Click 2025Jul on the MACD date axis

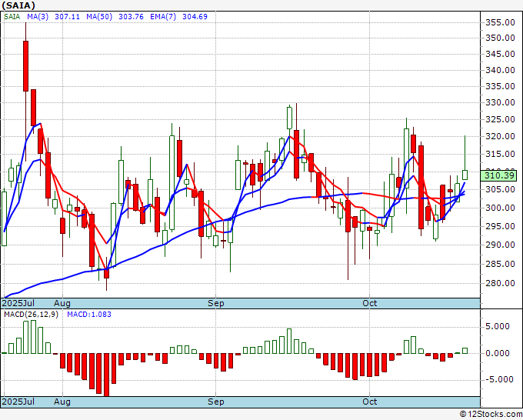tap(18, 402)
